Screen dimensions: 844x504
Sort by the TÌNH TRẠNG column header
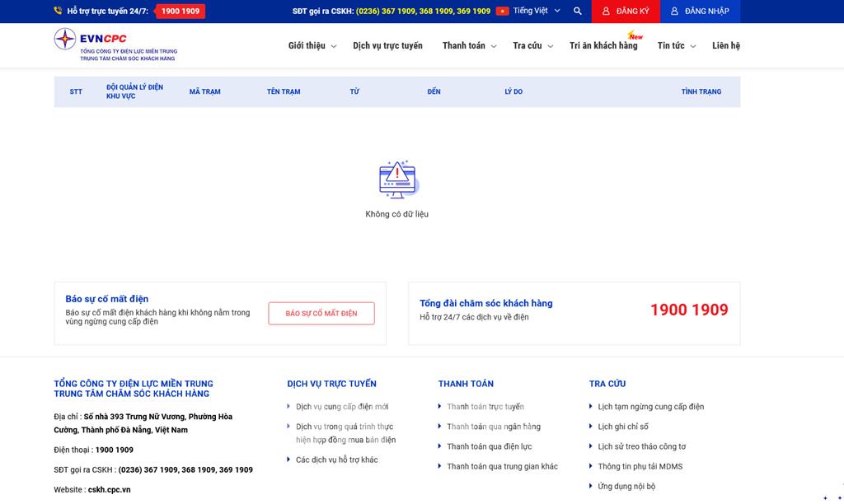[x=701, y=92]
